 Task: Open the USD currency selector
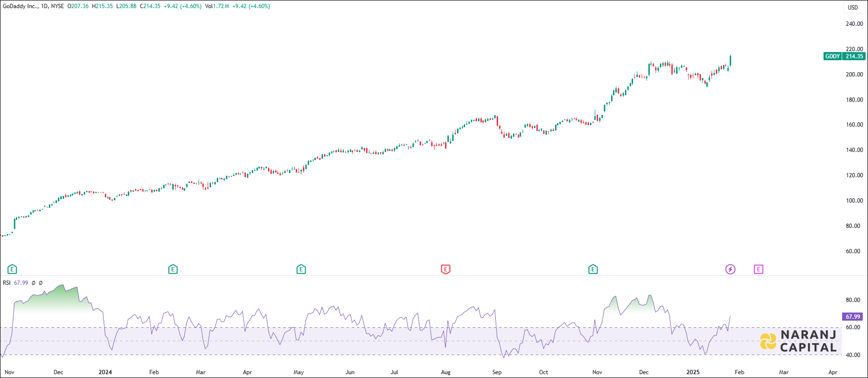pos(853,7)
